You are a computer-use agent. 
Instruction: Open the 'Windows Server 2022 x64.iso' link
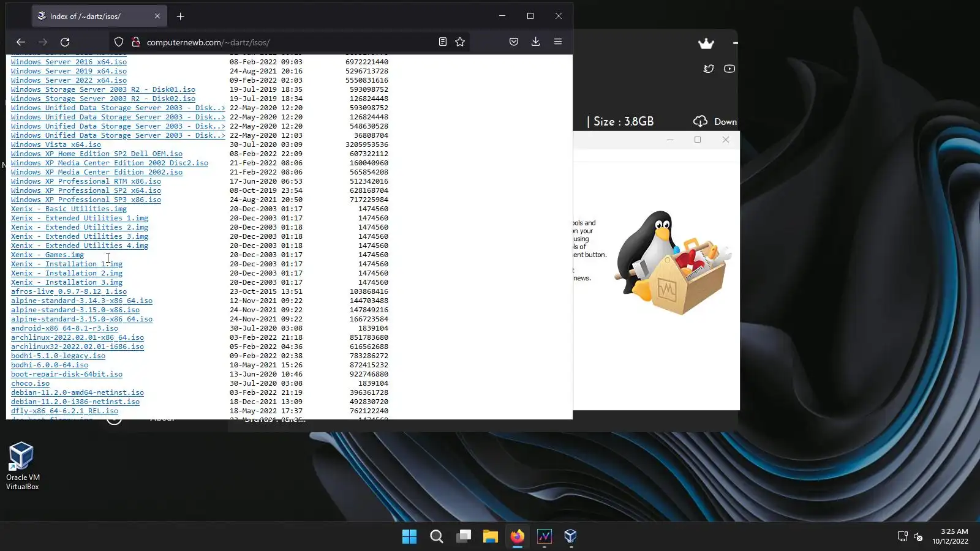click(69, 80)
